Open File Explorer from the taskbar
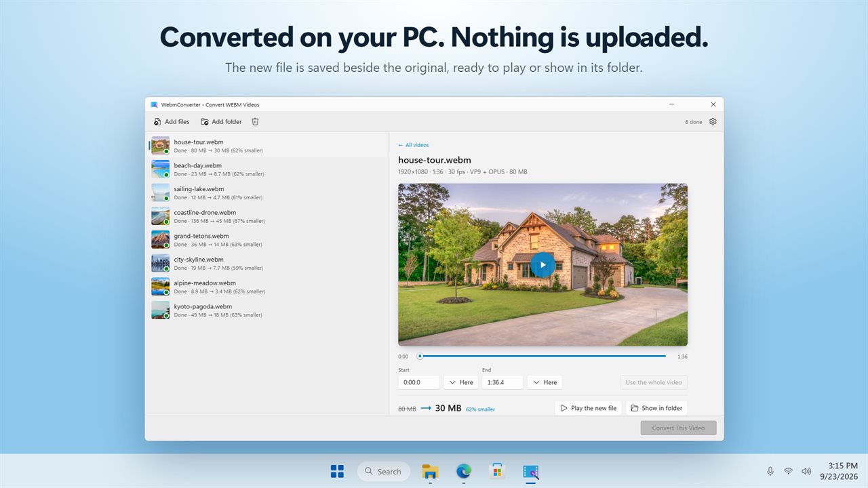Image resolution: width=868 pixels, height=488 pixels. coord(430,471)
